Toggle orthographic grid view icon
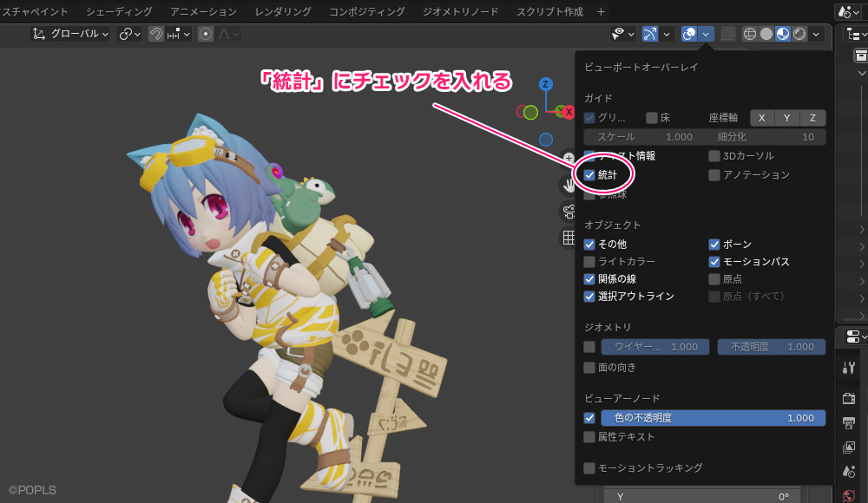868x503 pixels. coord(569,238)
